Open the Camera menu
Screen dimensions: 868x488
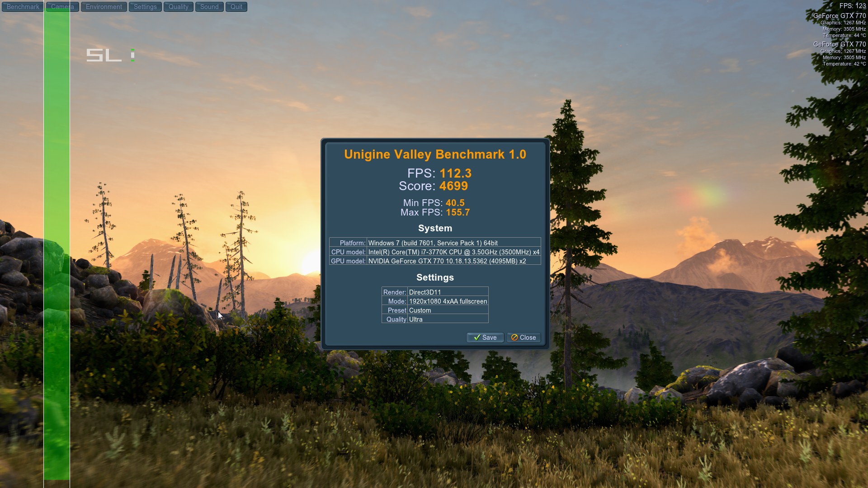point(61,6)
